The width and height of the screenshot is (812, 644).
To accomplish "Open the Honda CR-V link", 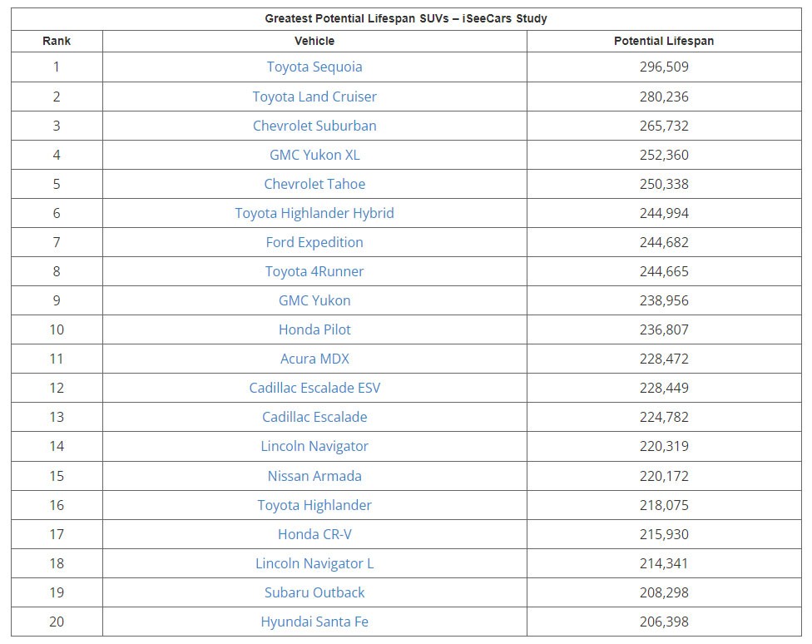I will tap(314, 534).
